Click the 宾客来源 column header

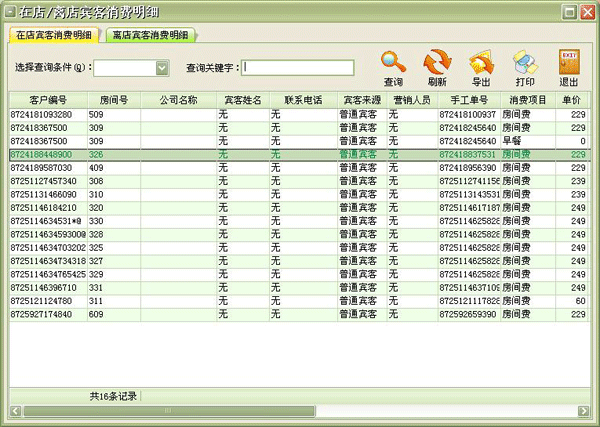(362, 100)
